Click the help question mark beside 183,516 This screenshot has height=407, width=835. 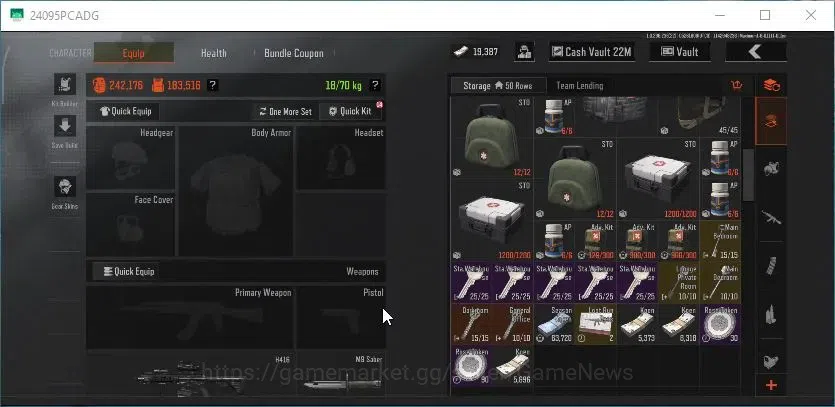[212, 85]
